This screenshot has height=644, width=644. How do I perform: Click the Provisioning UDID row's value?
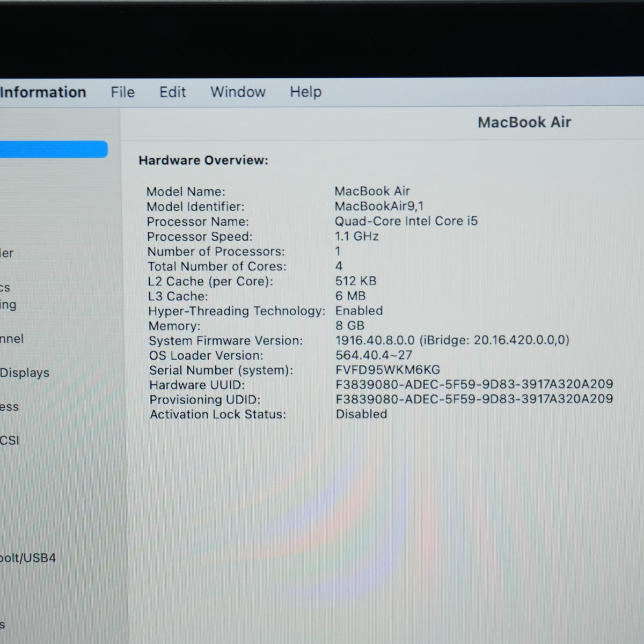tap(474, 399)
